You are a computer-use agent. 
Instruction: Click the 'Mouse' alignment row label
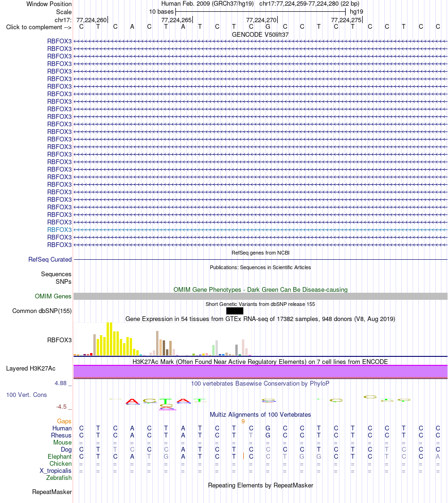63,442
